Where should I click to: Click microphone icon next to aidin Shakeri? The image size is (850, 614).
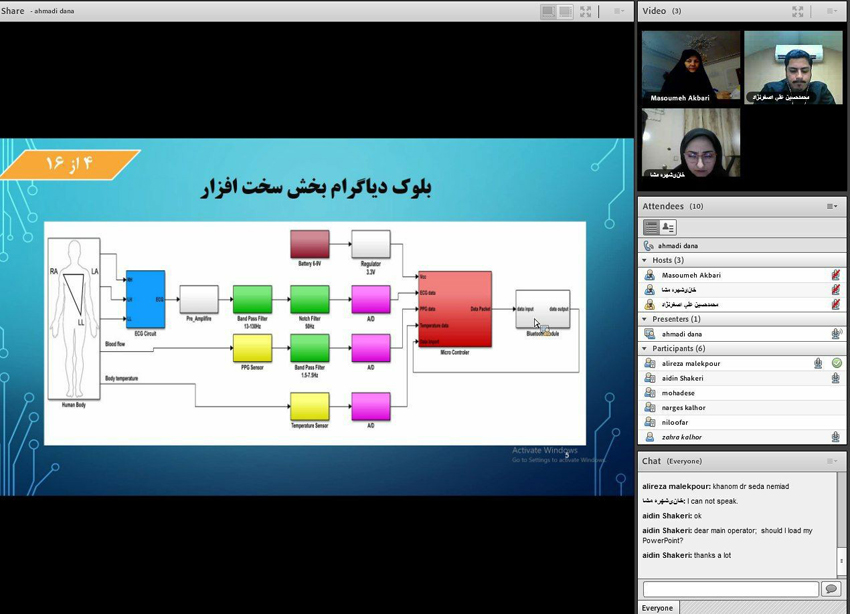(x=836, y=379)
